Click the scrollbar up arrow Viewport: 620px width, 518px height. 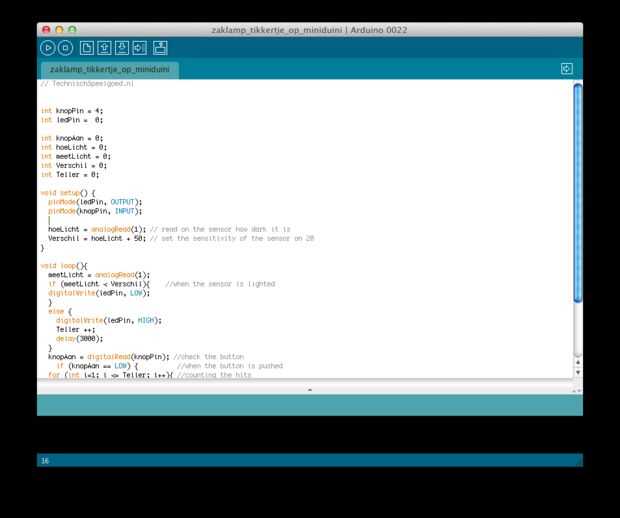pyautogui.click(x=578, y=362)
